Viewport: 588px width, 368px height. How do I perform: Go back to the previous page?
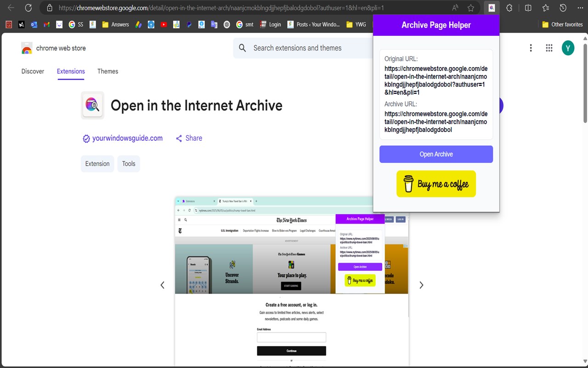tap(11, 8)
